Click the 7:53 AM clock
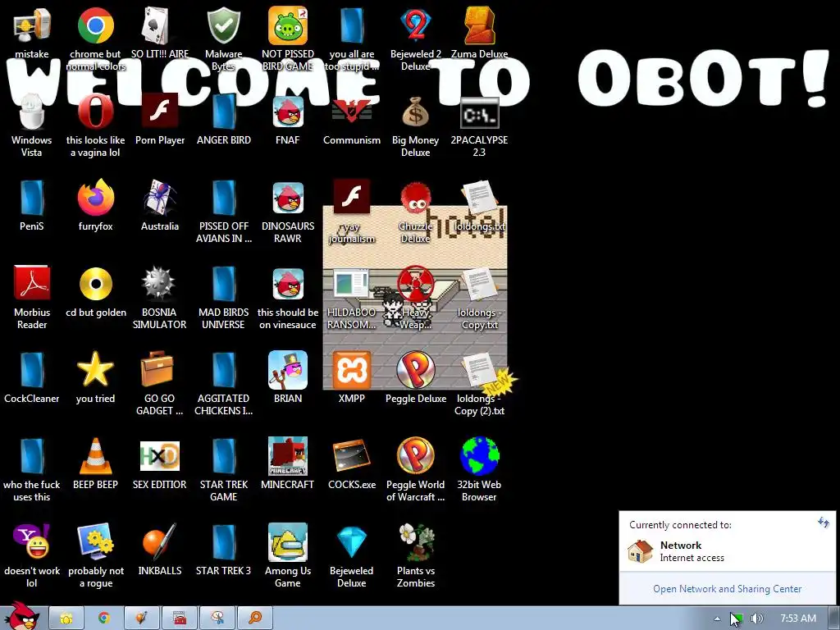Image resolution: width=840 pixels, height=630 pixels. click(798, 619)
